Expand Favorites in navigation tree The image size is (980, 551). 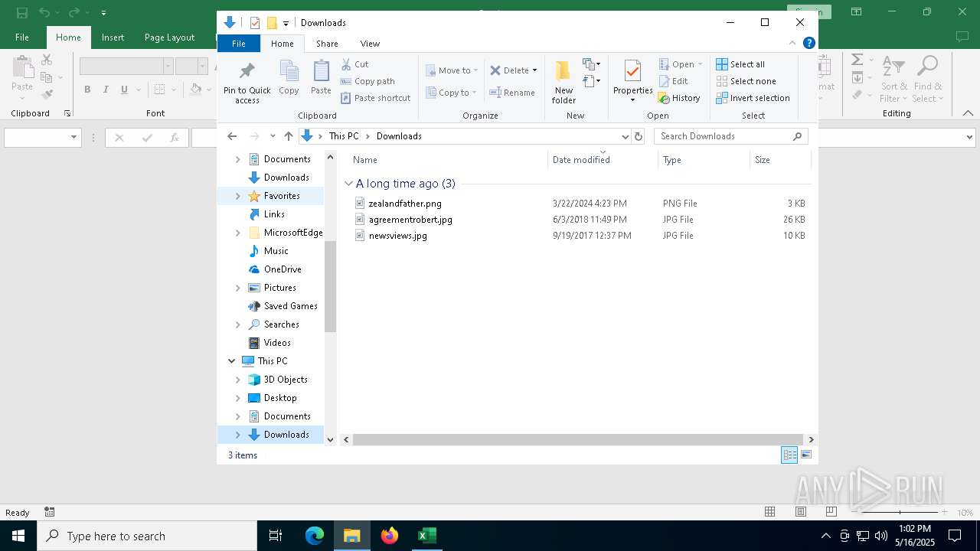(237, 196)
